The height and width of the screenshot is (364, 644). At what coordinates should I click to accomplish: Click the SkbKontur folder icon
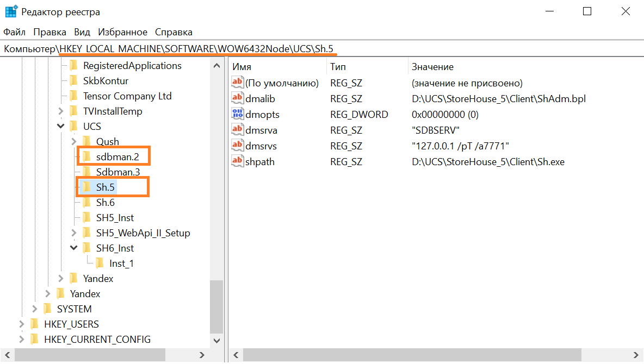tap(73, 81)
